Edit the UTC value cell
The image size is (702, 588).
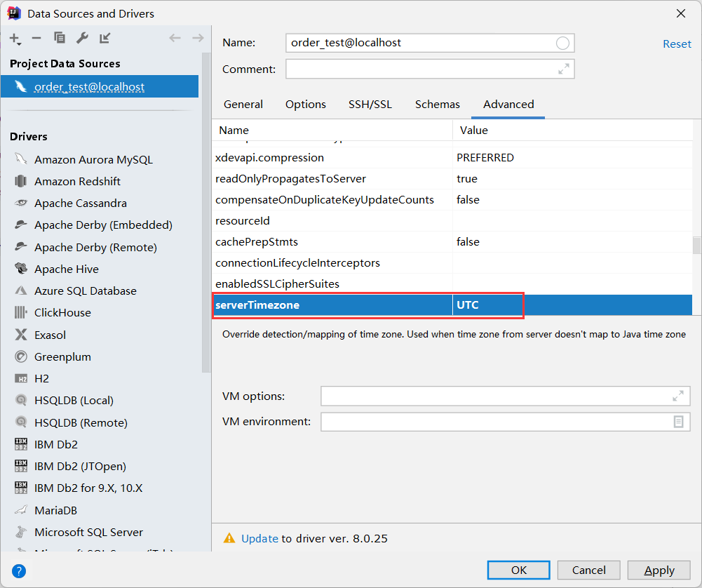coord(572,305)
